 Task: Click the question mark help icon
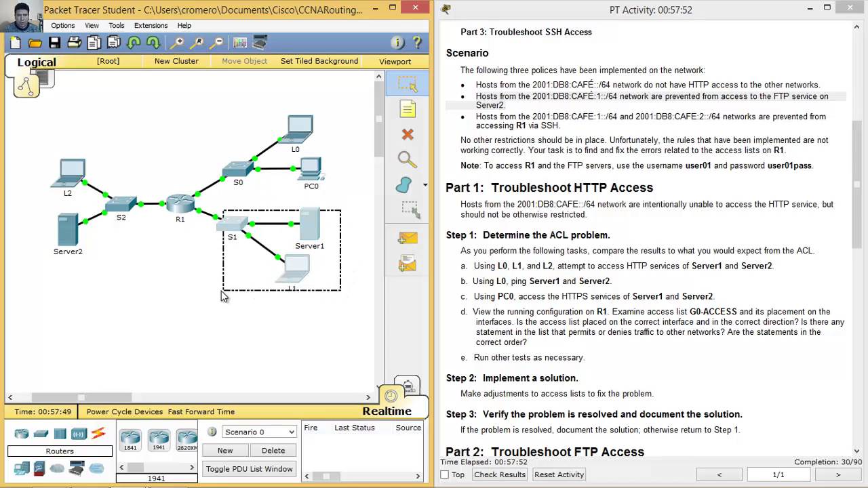point(417,43)
